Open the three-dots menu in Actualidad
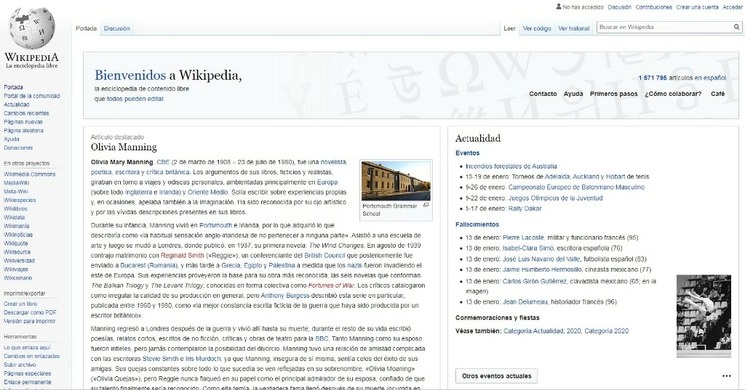 726,376
